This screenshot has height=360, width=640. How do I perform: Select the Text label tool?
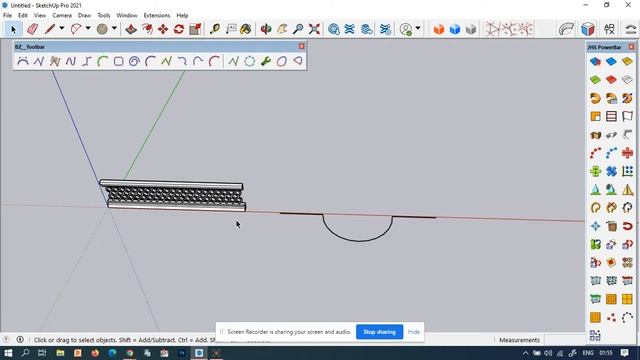click(x=231, y=29)
